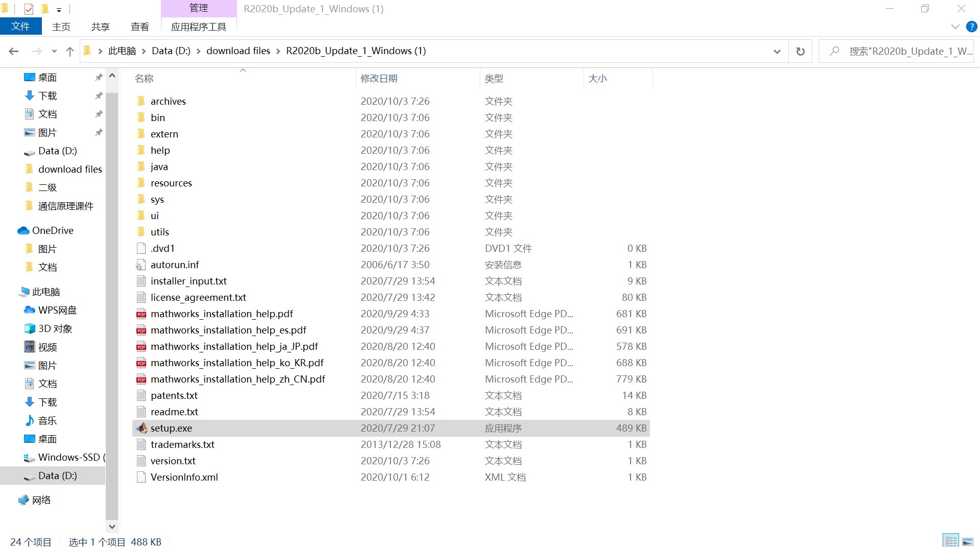Switch to the 查看 ribbon tab
Screen dimensions: 980x547
(x=140, y=27)
